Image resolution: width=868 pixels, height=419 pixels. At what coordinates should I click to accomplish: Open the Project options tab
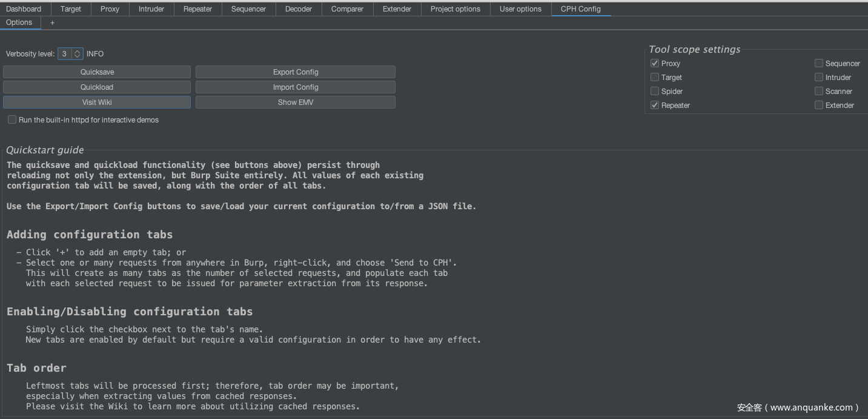[455, 9]
